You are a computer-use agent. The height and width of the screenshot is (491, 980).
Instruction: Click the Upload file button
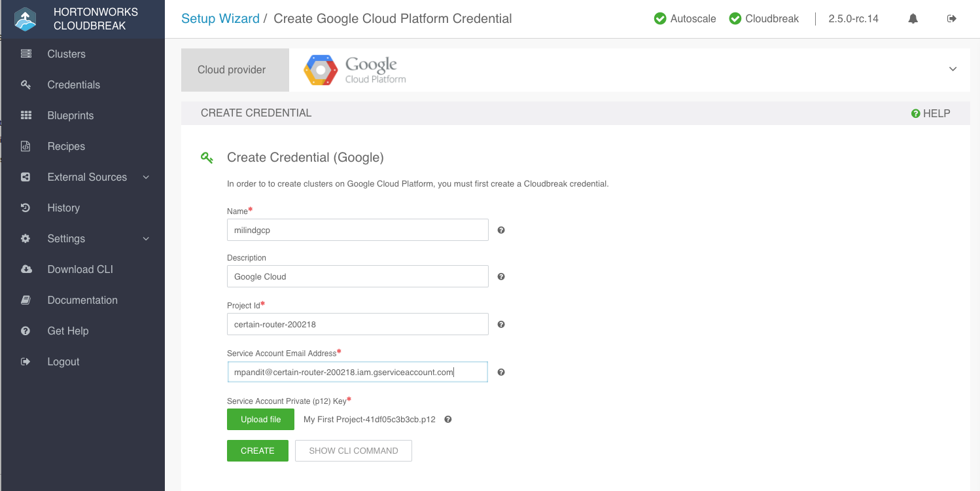[x=260, y=419]
